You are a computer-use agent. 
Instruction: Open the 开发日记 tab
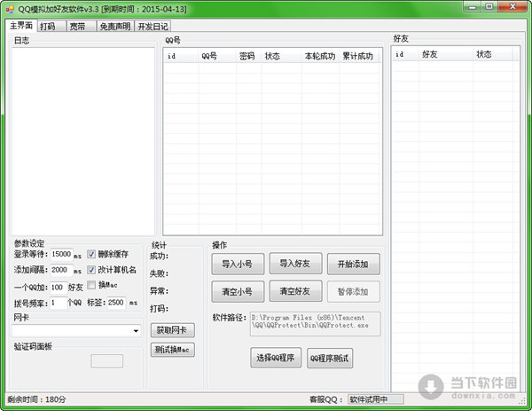(x=153, y=26)
